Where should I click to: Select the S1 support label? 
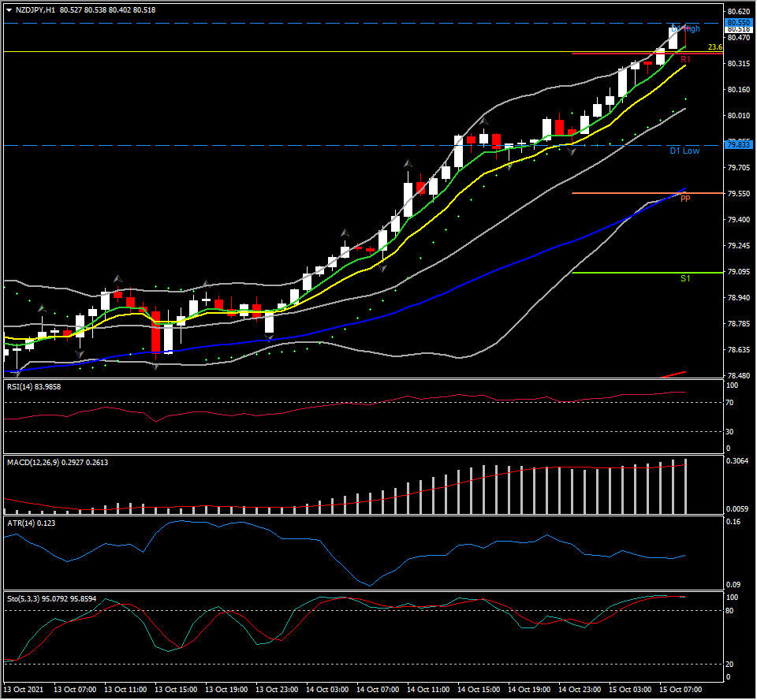(685, 278)
